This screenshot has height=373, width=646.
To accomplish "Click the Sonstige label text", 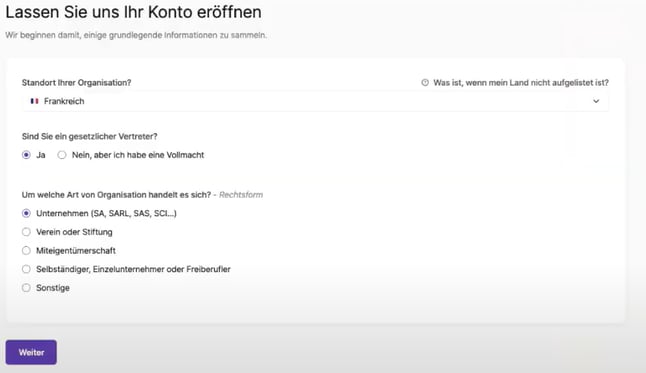I will [53, 288].
